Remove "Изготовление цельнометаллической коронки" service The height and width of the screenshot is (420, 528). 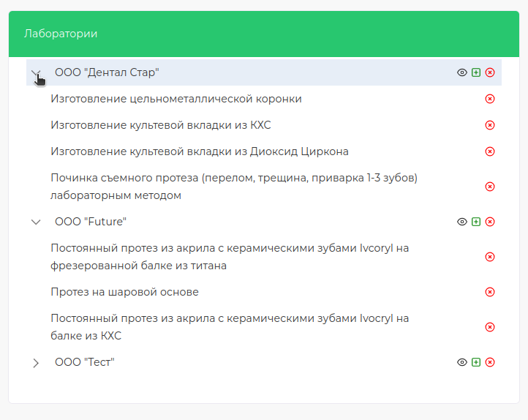490,99
